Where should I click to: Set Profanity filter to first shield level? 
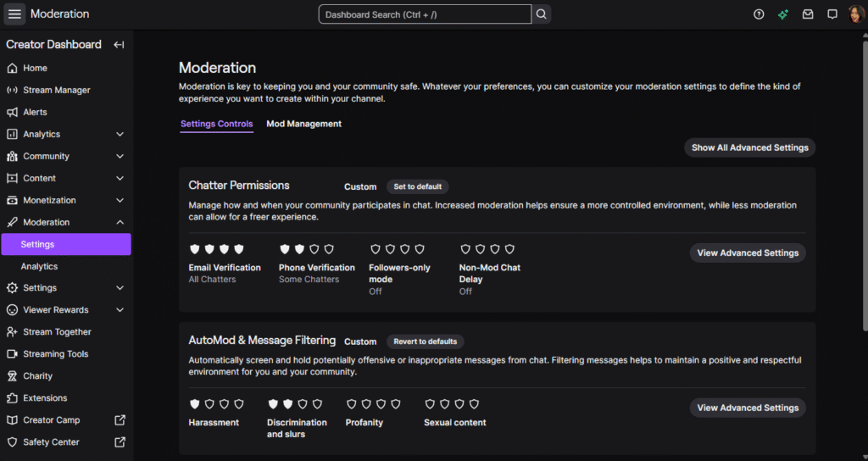click(352, 404)
